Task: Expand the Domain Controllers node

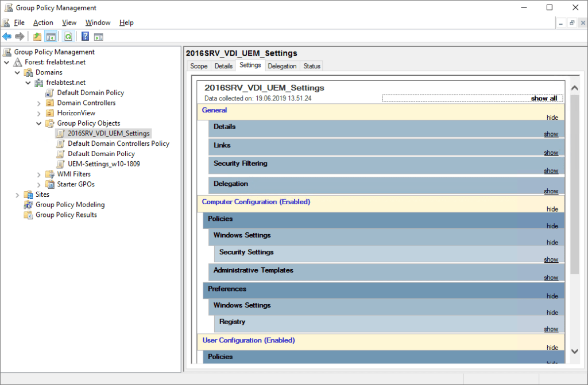Action: [x=39, y=103]
